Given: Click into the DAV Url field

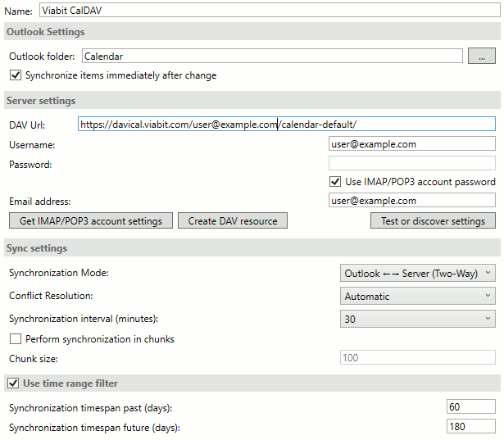Looking at the screenshot, I should click(x=286, y=124).
